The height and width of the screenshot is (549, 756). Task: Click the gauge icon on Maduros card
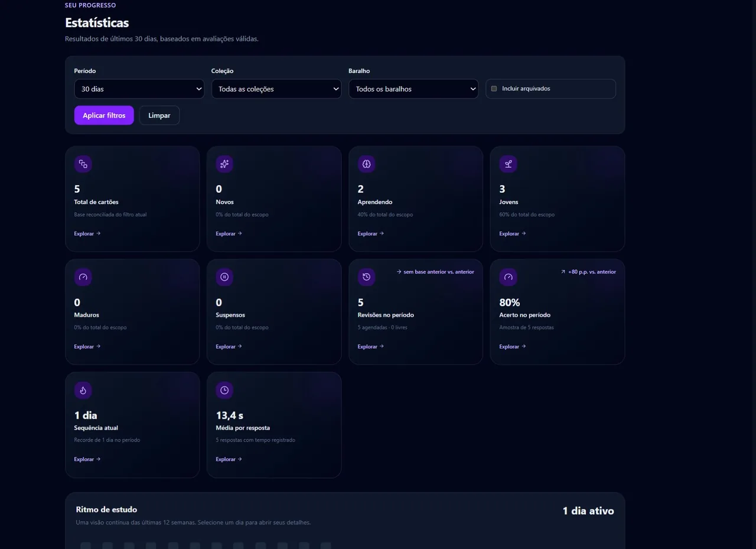tap(83, 277)
